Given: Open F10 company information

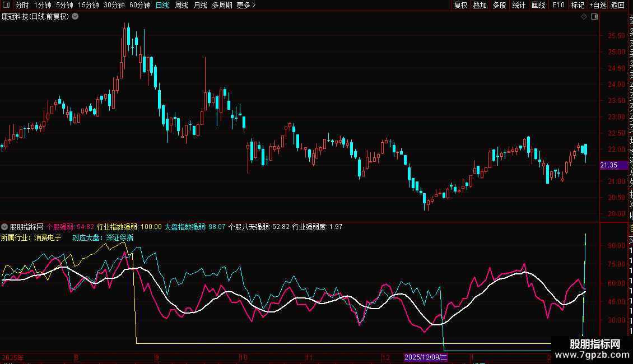Looking at the screenshot, I should pos(558,5).
